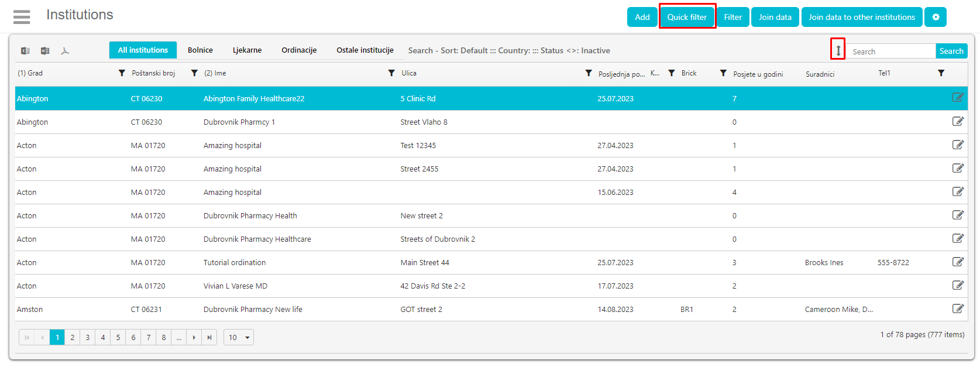Expand the page size dropdown

tap(239, 337)
